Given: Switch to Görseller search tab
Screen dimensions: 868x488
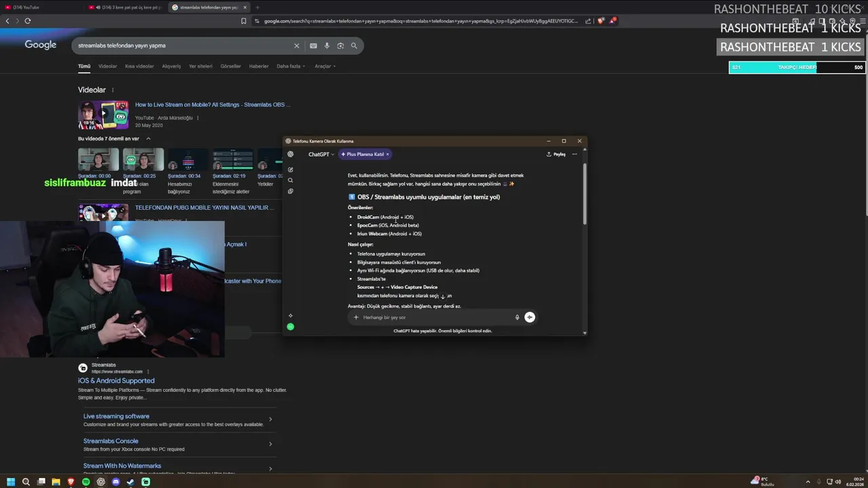Looking at the screenshot, I should click(231, 66).
